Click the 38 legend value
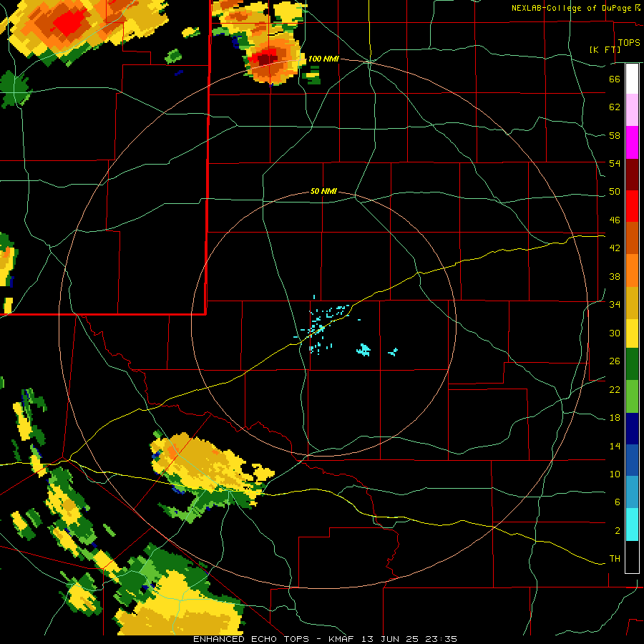Screen dimensions: 644x644 tap(615, 276)
